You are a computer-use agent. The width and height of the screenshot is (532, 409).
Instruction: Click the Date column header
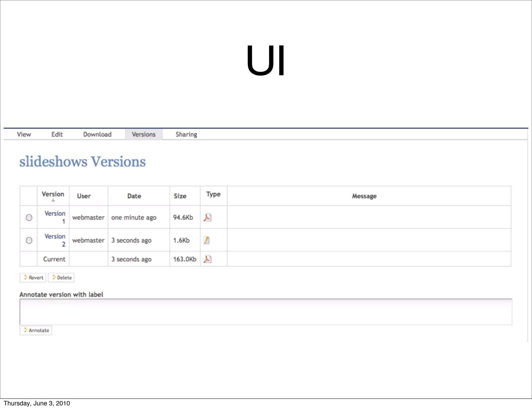134,196
